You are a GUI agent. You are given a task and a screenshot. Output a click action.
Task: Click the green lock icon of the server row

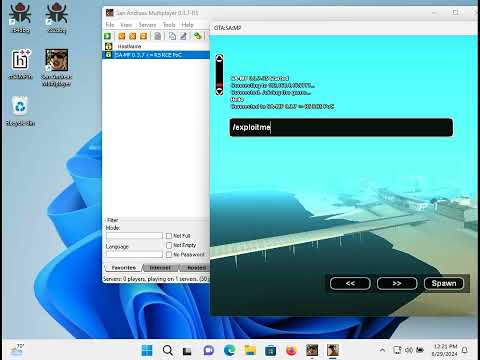[108, 55]
